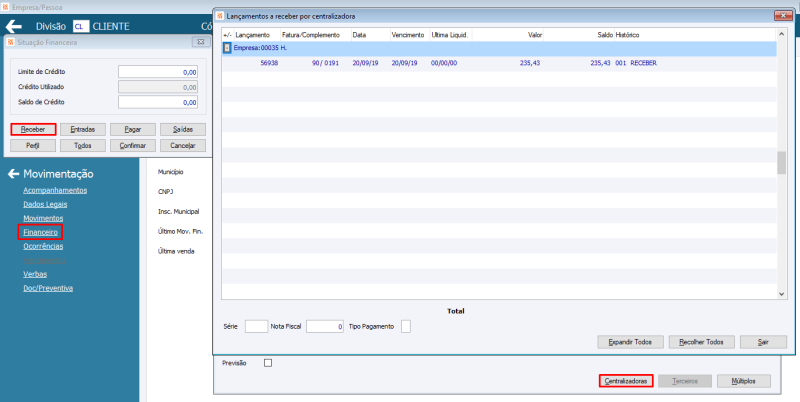This screenshot has height=402, width=800.
Task: Click the 90/ 0191 fatura cell
Action: click(x=326, y=63)
